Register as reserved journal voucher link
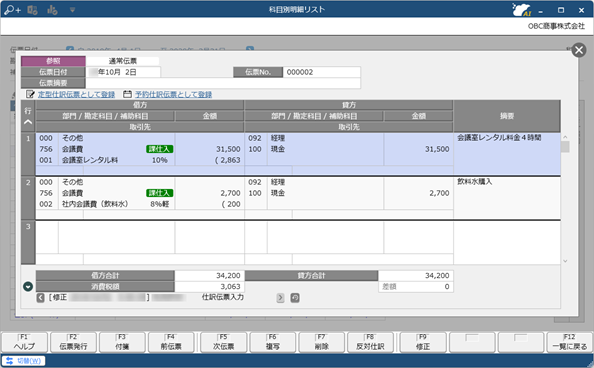594x368 pixels. (x=174, y=94)
